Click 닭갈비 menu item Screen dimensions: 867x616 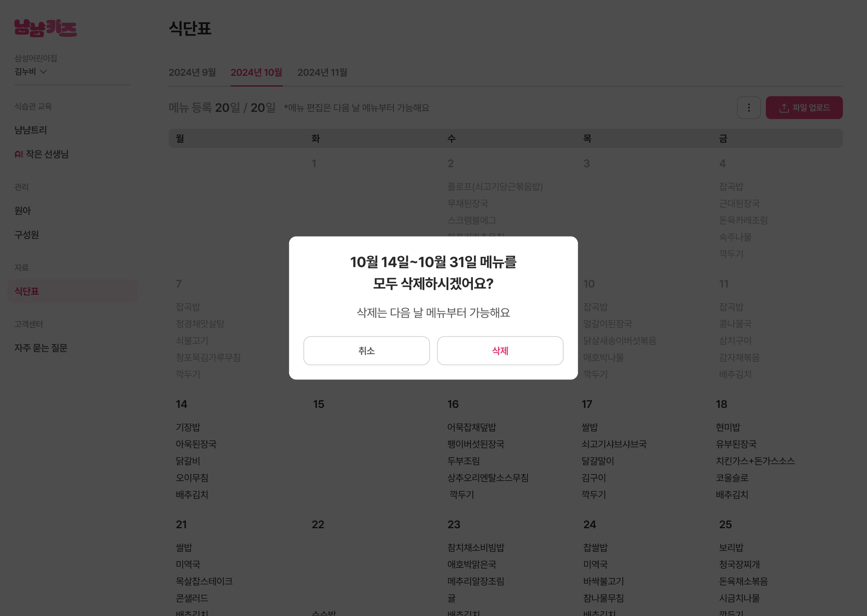[188, 461]
